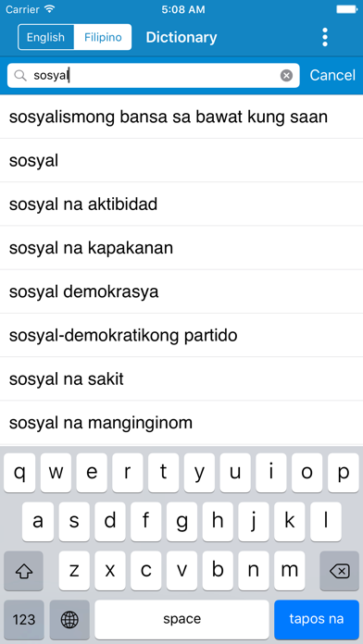This screenshot has width=363, height=644.
Task: Tap the shift arrow key
Action: pos(23,571)
